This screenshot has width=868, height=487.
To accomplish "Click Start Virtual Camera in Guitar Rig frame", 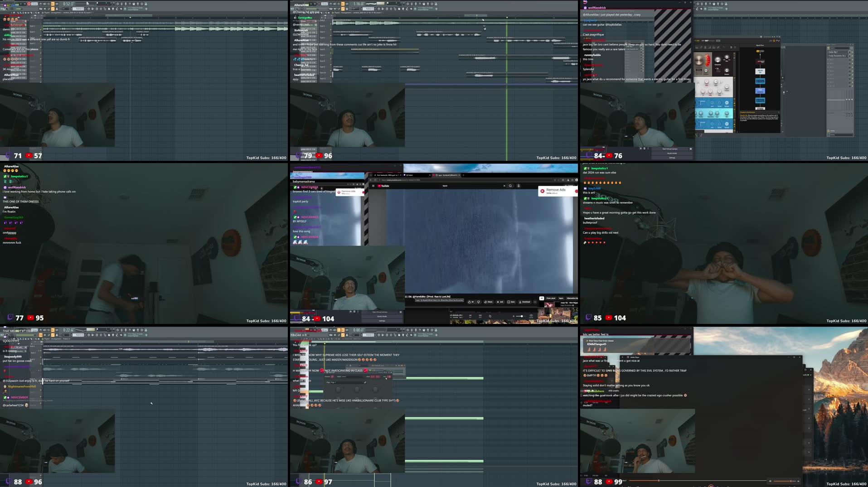I will point(670,149).
